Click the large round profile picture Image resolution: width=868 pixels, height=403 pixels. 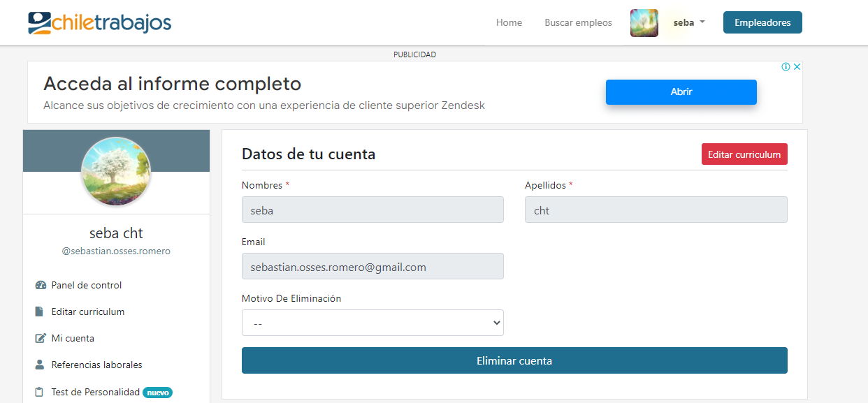pyautogui.click(x=116, y=172)
